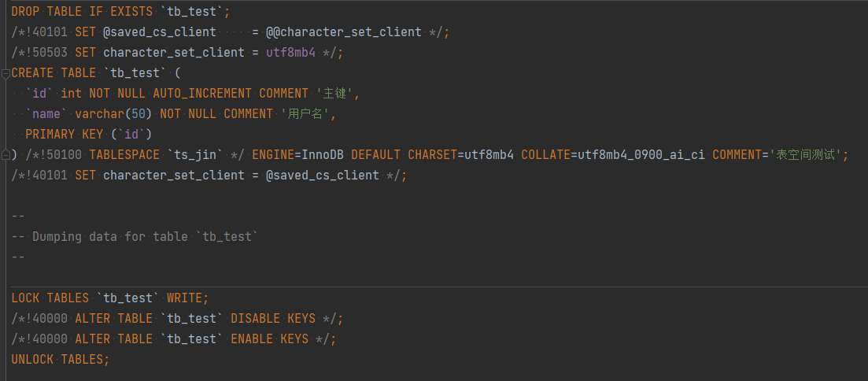Click the fold end marker beside TABLESPACE line

point(6,155)
